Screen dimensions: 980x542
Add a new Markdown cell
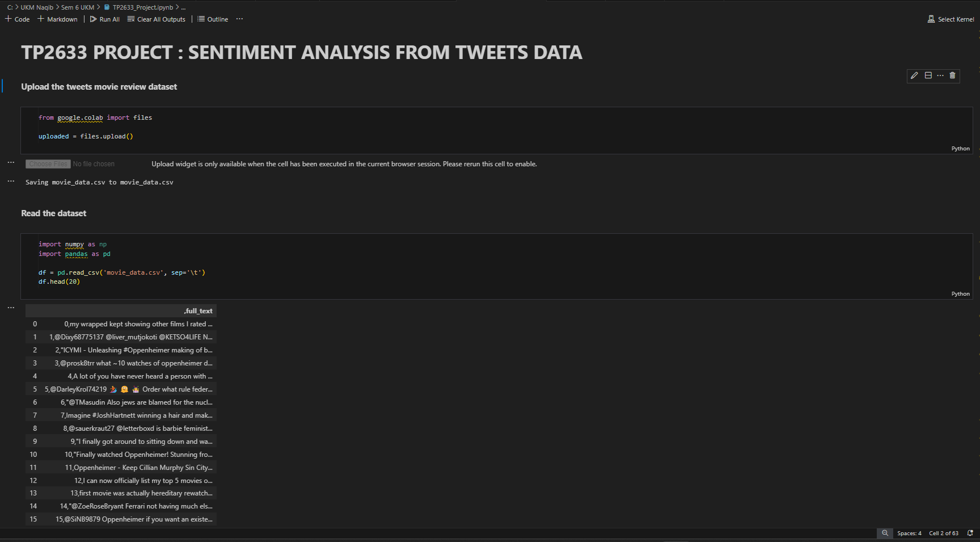(x=57, y=19)
